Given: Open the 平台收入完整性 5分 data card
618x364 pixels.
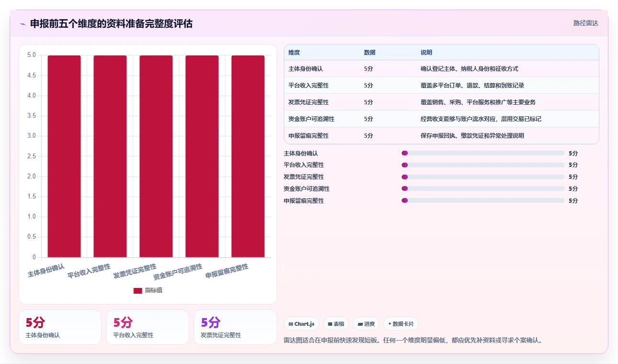Looking at the screenshot, I should point(147,327).
